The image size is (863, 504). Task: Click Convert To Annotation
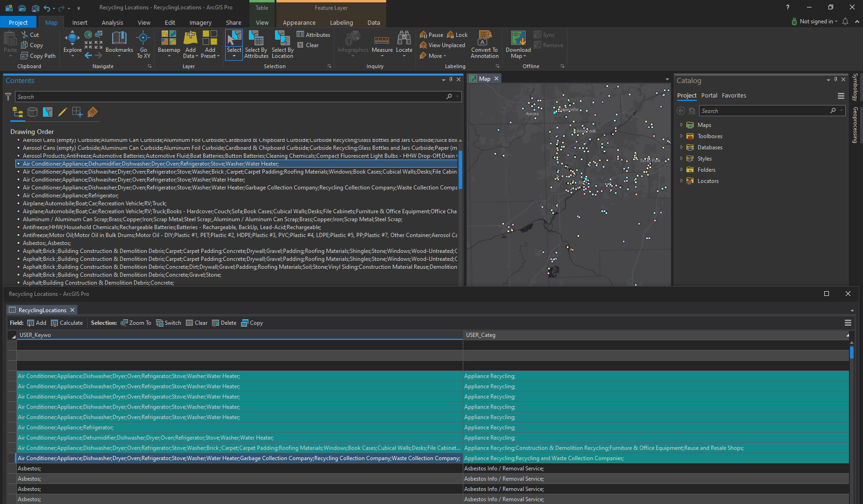pyautogui.click(x=484, y=44)
